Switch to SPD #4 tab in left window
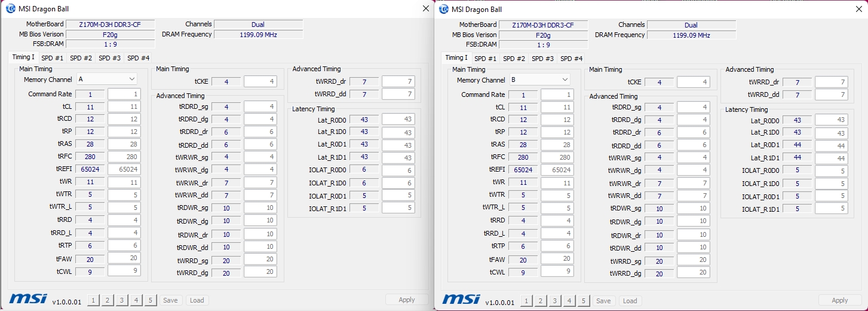This screenshot has width=868, height=311. point(138,58)
